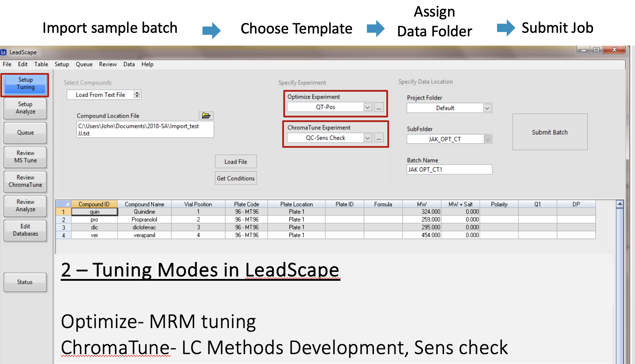
Task: Click the Load File button
Action: pyautogui.click(x=236, y=162)
